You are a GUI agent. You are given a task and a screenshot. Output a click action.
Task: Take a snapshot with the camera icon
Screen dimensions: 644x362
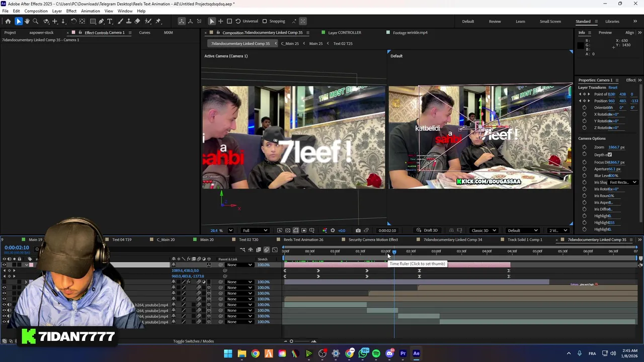[358, 230]
